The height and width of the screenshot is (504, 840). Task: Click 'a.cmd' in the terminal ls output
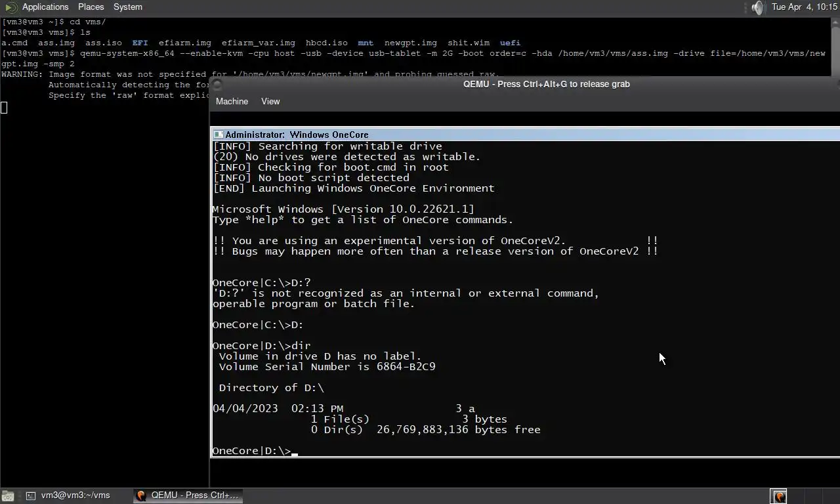(x=14, y=43)
